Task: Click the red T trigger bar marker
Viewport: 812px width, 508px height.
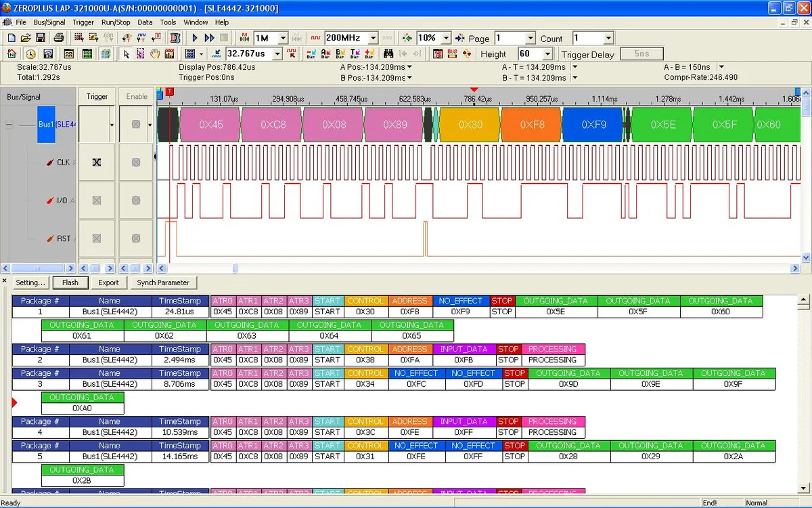Action: pos(169,91)
